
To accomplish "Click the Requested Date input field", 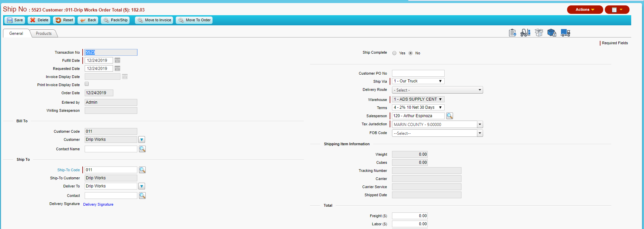I will tap(99, 69).
